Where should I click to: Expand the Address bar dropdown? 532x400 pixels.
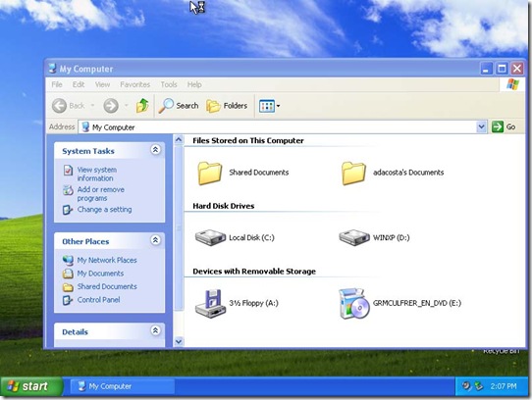tap(481, 126)
